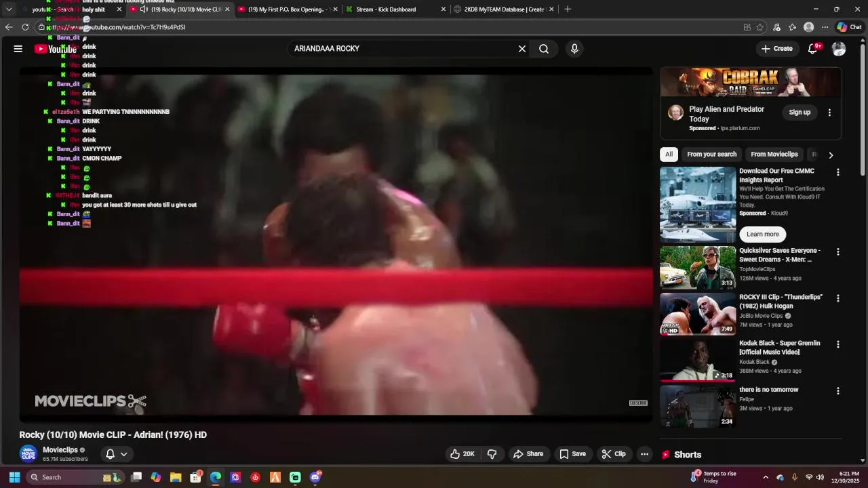Dislike the video with the thumbs-down icon

click(492, 454)
